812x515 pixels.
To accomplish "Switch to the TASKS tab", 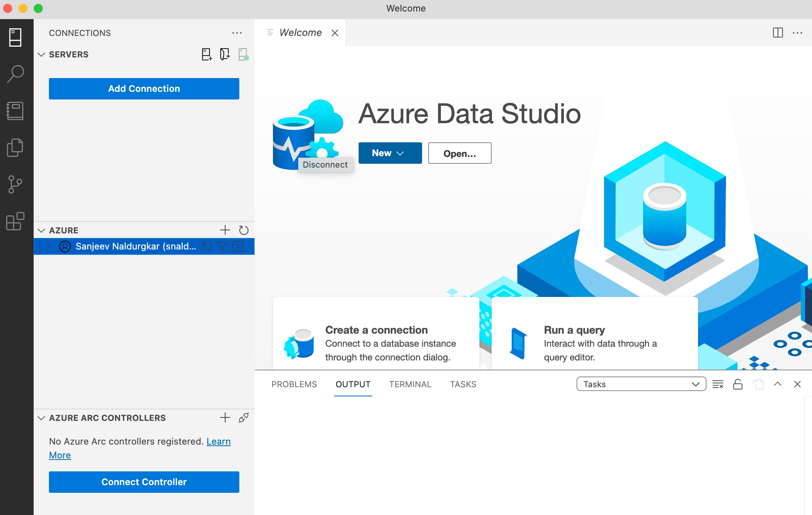I will 463,384.
